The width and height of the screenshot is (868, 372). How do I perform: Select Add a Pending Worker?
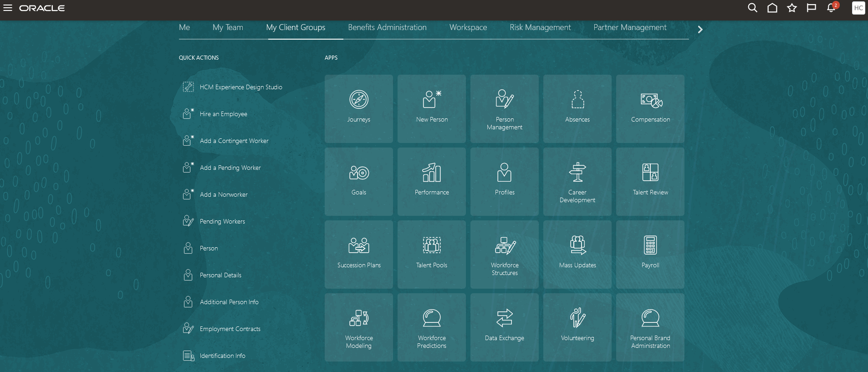point(222,168)
